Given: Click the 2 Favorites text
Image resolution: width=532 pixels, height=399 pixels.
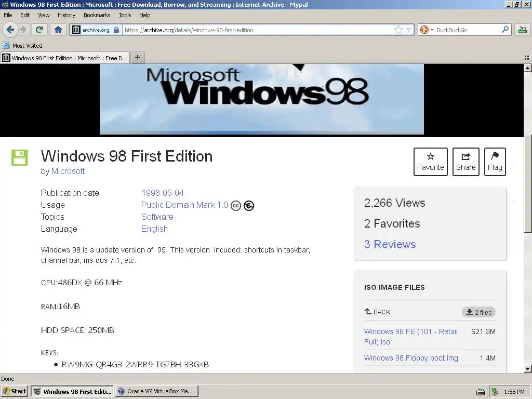Looking at the screenshot, I should tap(392, 223).
